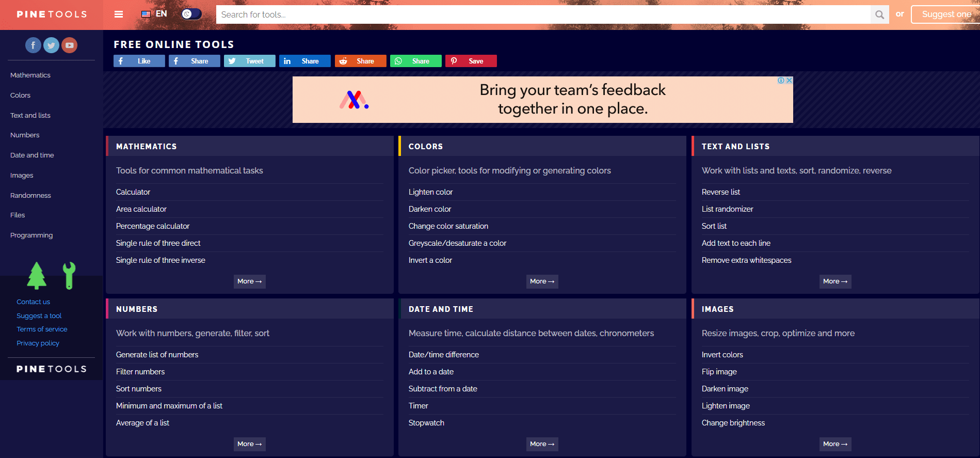Open the hamburger menu icon
The width and height of the screenshot is (980, 458).
(x=119, y=14)
